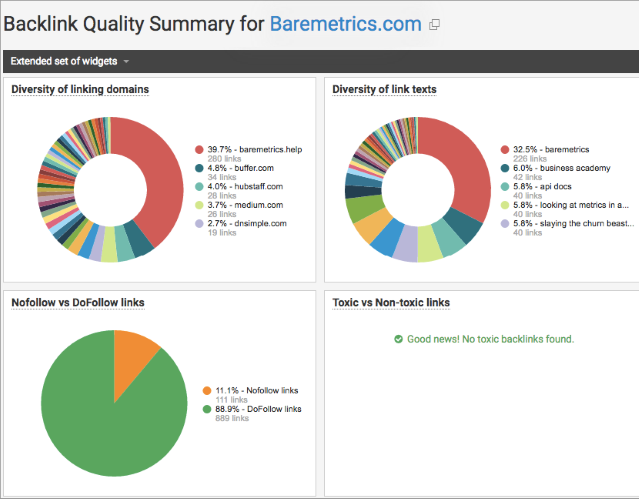Select the lavender dnsimple.com legend swatch
The height and width of the screenshot is (499, 639).
pos(199,223)
